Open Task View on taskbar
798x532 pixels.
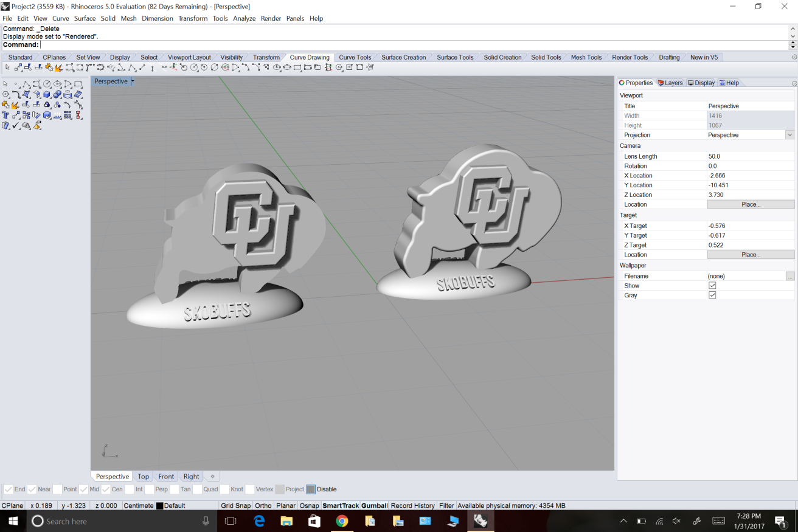pos(231,521)
